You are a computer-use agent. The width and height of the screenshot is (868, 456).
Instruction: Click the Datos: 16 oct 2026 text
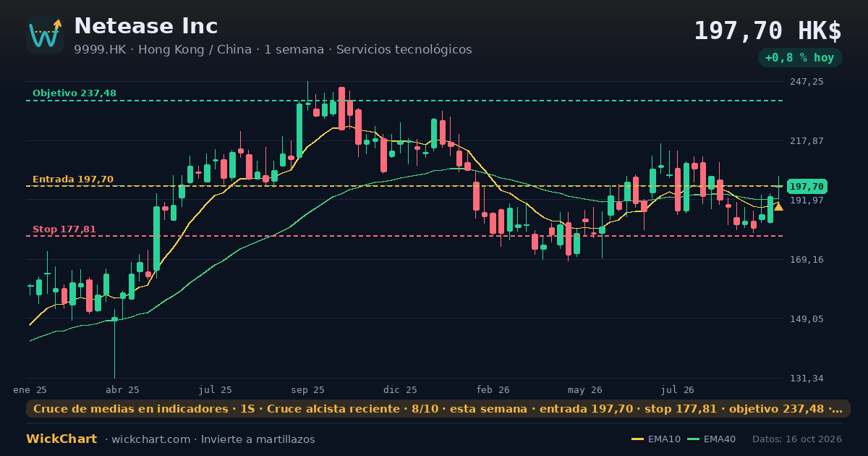coord(797,439)
